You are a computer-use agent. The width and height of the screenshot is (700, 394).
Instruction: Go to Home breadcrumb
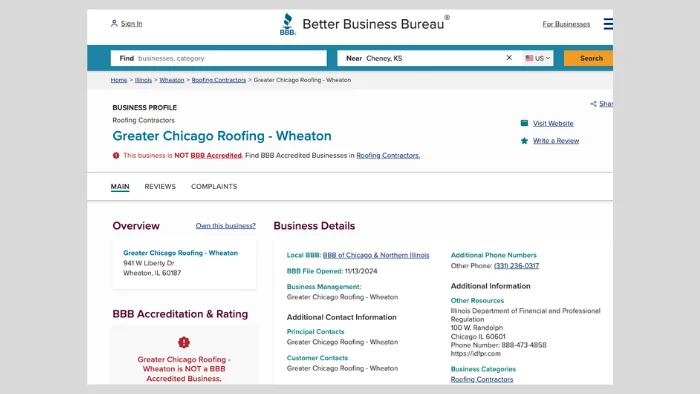click(119, 80)
